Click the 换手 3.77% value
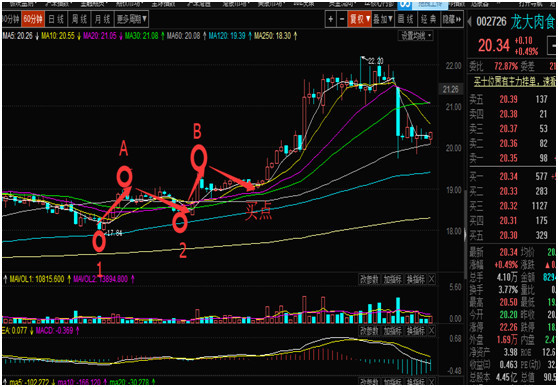The image size is (558, 387). (508, 290)
